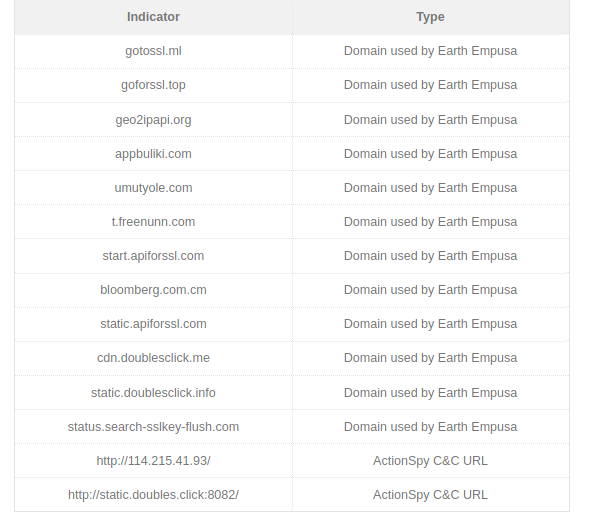The image size is (593, 516).
Task: Click the Type column header
Action: [430, 17]
